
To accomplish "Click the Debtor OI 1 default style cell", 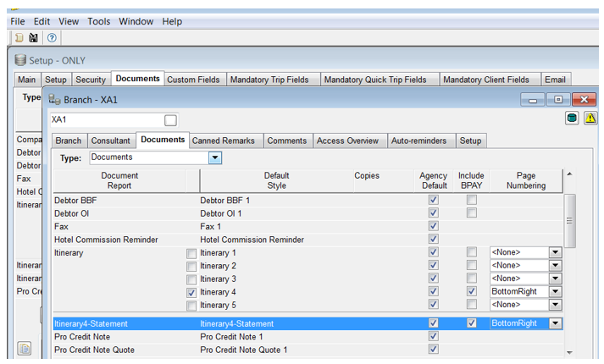I will coord(221,213).
